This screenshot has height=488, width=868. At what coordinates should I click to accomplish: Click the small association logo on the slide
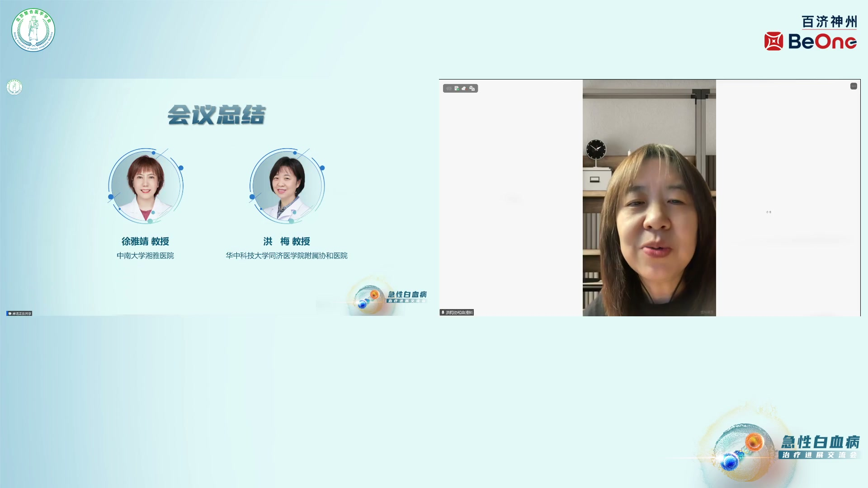click(x=14, y=87)
